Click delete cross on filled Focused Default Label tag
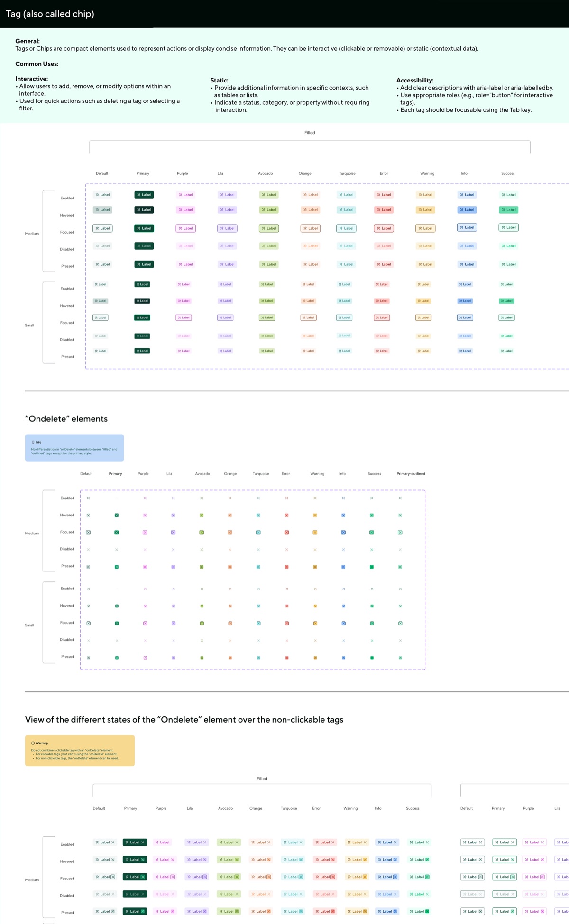Viewport: 569px width, 924px height. coord(113,877)
